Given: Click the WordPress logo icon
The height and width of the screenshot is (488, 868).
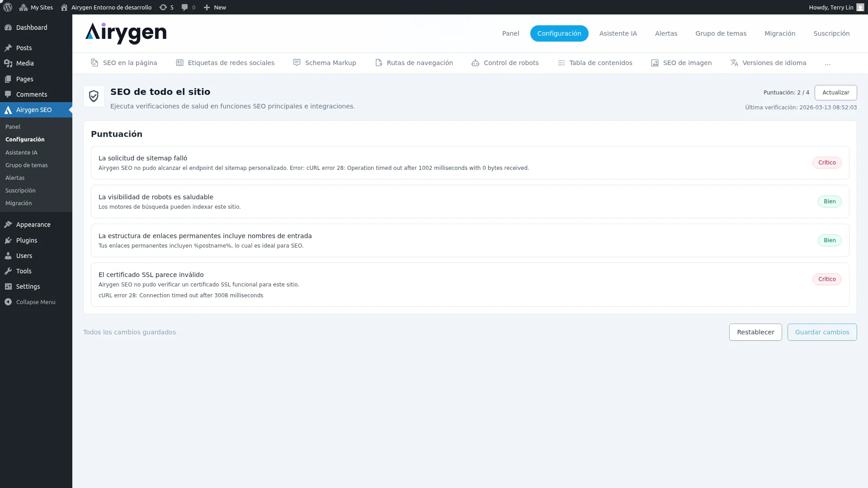Looking at the screenshot, I should [8, 7].
